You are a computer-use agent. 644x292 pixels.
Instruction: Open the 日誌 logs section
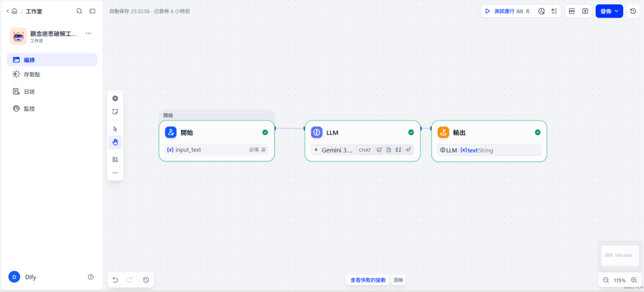(52, 92)
